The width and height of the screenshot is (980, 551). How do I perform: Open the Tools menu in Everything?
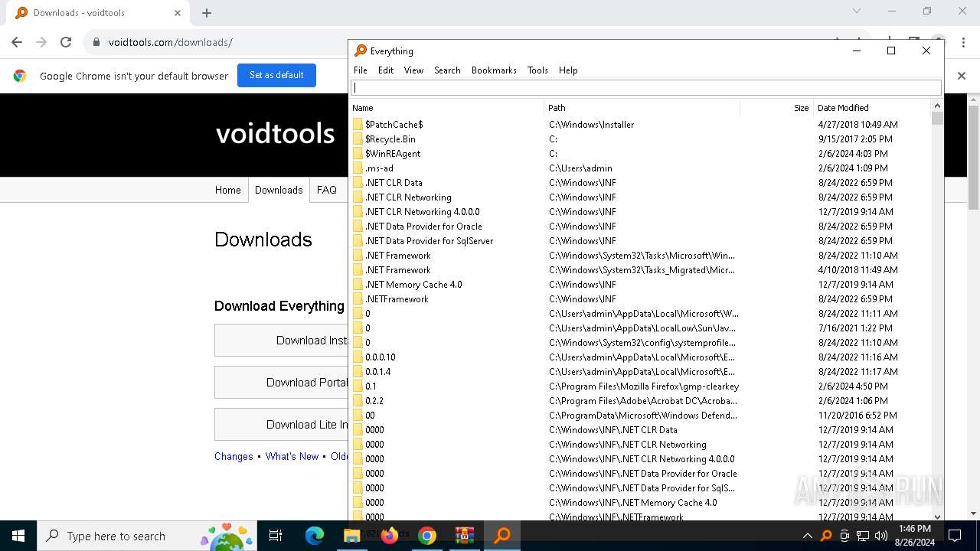pyautogui.click(x=537, y=70)
